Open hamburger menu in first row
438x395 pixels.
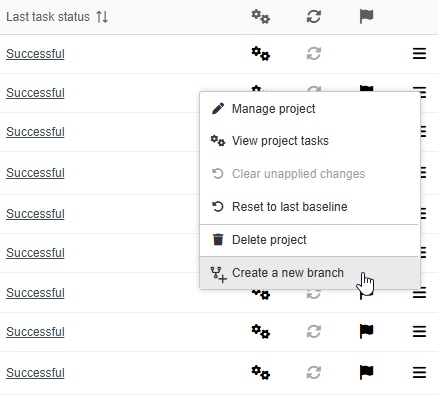tap(419, 54)
